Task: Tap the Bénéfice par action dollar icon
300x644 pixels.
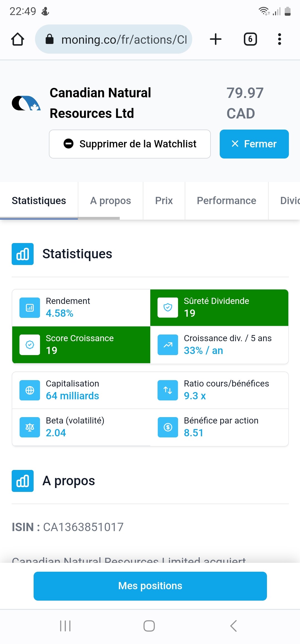Action: 168,427
